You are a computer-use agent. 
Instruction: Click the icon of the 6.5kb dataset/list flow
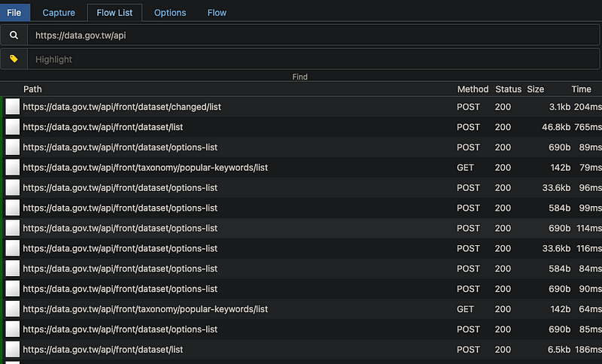[x=12, y=350]
